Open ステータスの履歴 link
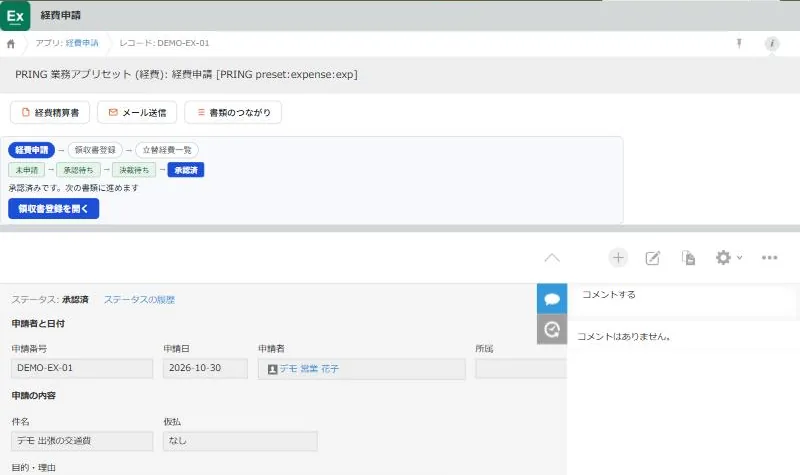The width and height of the screenshot is (800, 475). click(x=139, y=299)
